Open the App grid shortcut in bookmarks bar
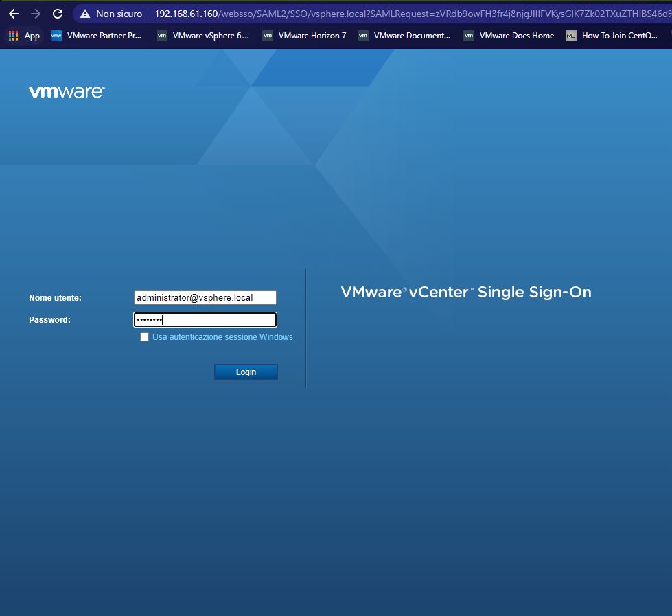This screenshot has height=616, width=672. 24,36
